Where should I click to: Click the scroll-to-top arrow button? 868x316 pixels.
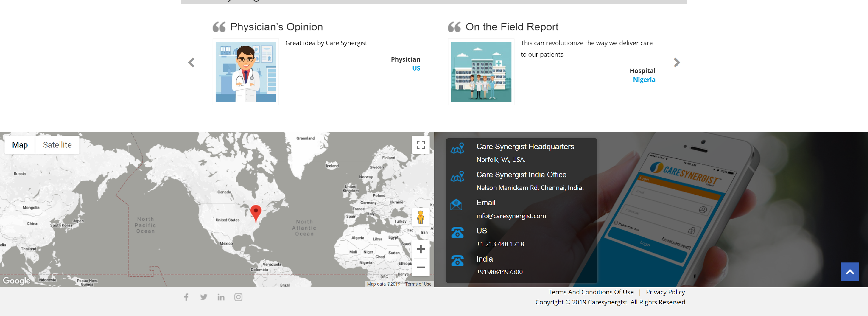tap(850, 272)
